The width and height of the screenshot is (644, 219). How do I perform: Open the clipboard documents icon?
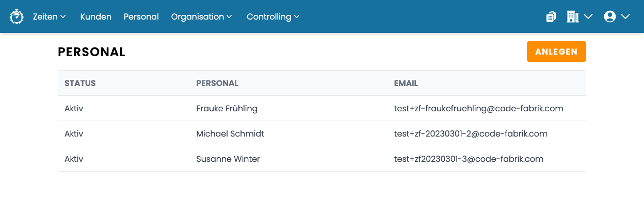coord(551,16)
